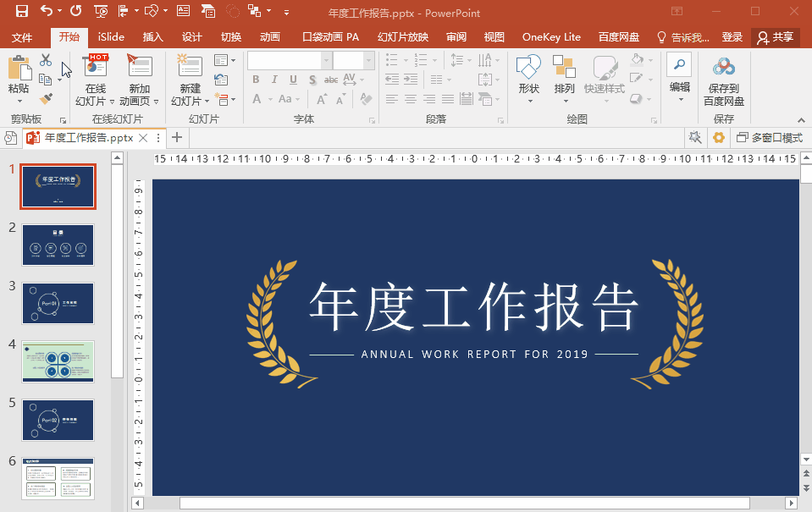Open the iSlide ribbon tab
The image size is (812, 512).
point(111,37)
